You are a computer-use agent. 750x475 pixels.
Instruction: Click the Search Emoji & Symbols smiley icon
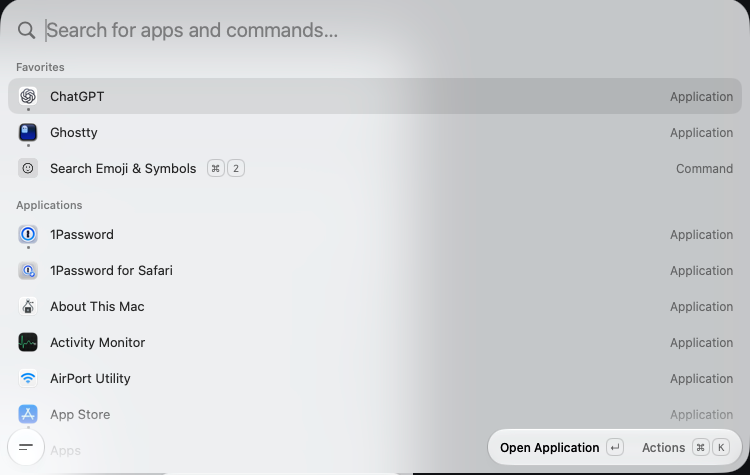28,168
